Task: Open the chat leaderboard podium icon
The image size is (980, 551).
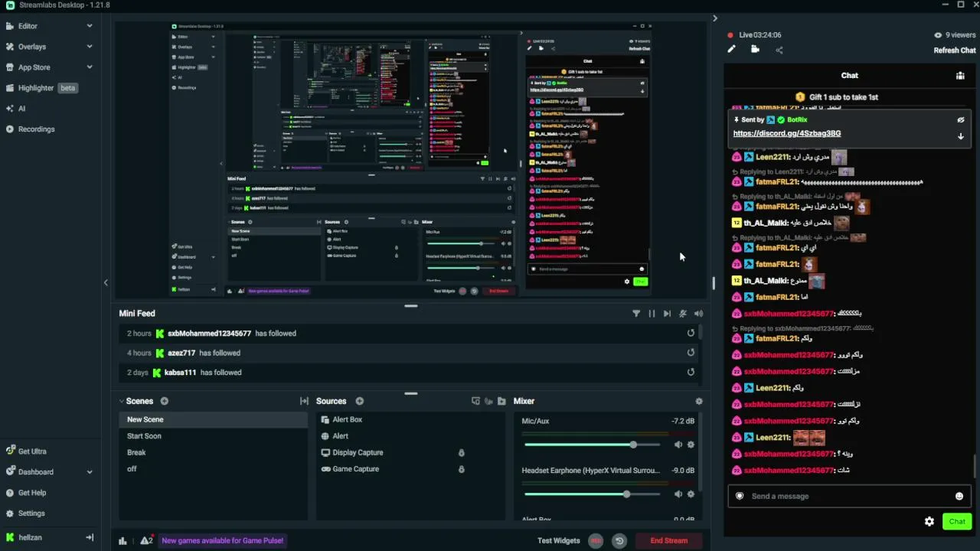Action: pyautogui.click(x=960, y=76)
